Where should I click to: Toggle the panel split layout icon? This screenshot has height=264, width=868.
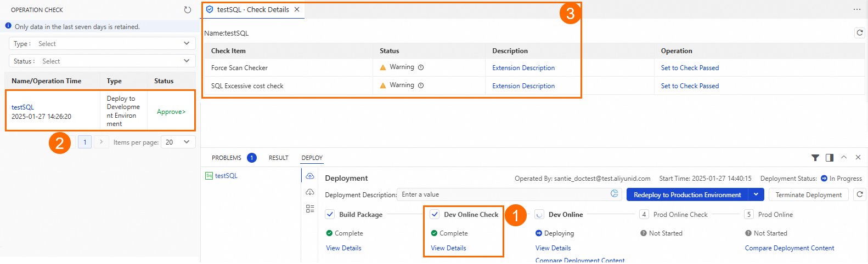[x=830, y=158]
